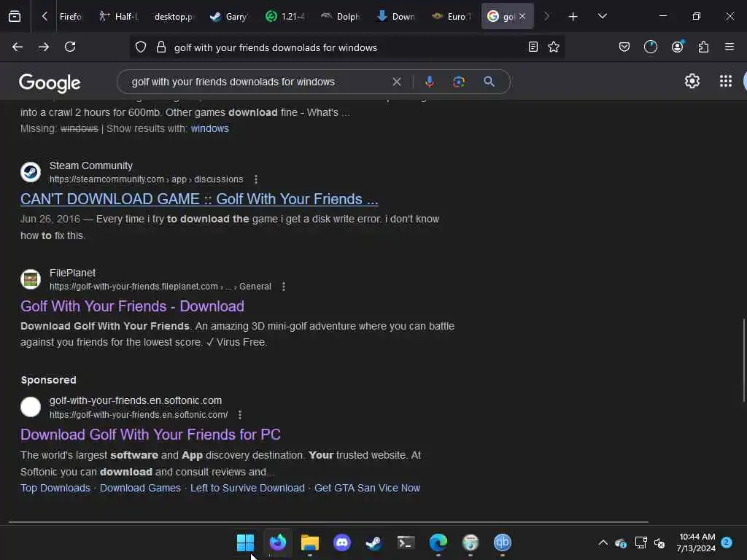View site security lock information
The height and width of the screenshot is (560, 747).
click(x=161, y=47)
